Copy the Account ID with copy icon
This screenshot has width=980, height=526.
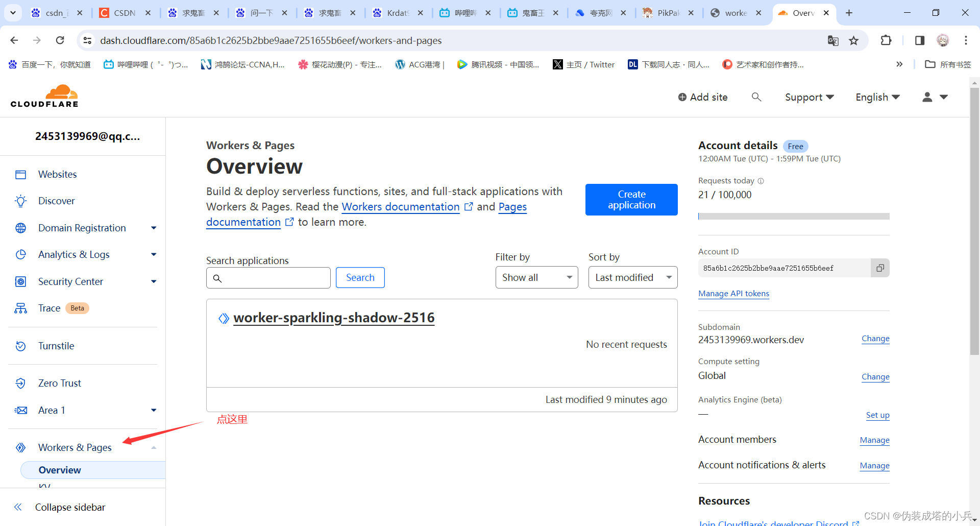pos(880,268)
